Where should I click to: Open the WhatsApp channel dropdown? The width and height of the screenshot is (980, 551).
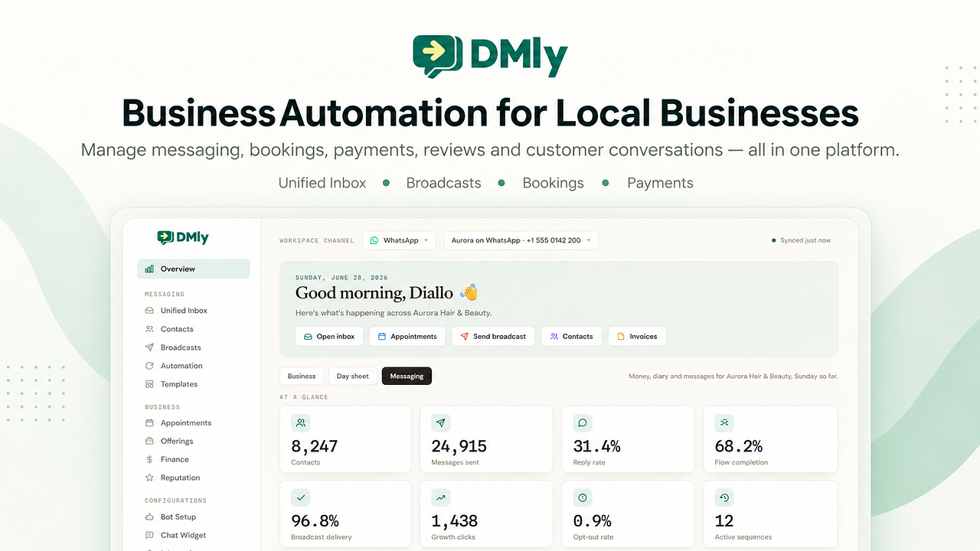(x=399, y=240)
